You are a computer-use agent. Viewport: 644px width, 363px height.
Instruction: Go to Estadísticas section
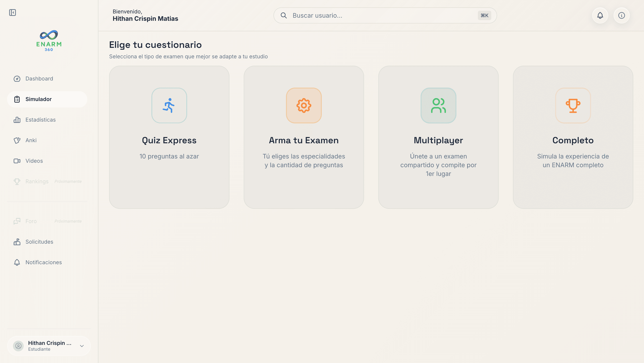tap(47, 120)
